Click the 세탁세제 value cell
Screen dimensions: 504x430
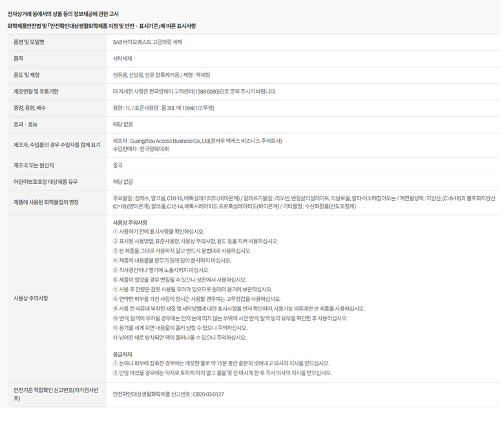[123, 58]
